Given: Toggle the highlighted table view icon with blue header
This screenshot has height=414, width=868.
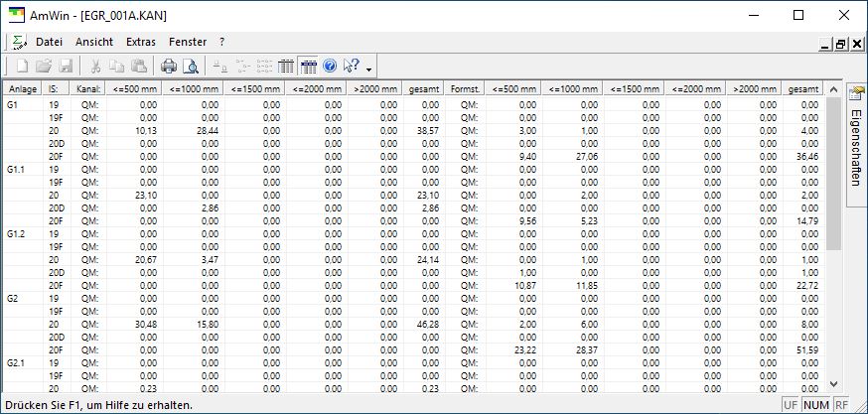Looking at the screenshot, I should (x=308, y=67).
